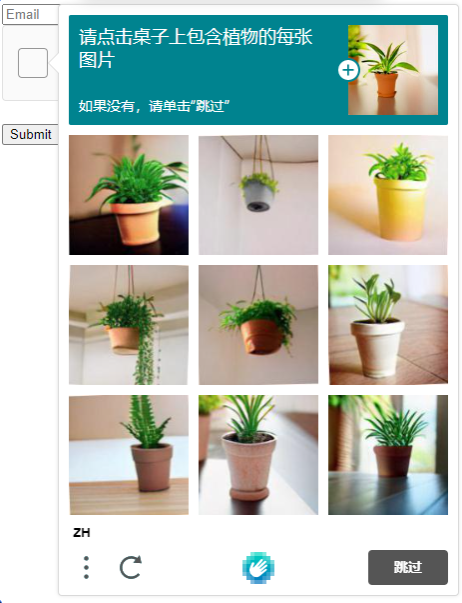Click the 跳过 skip button
The image size is (462, 603).
pos(408,567)
